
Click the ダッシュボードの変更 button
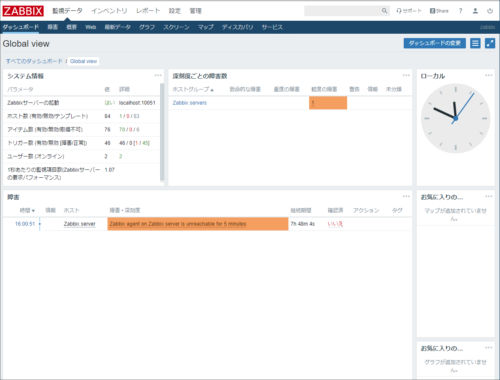pos(435,43)
